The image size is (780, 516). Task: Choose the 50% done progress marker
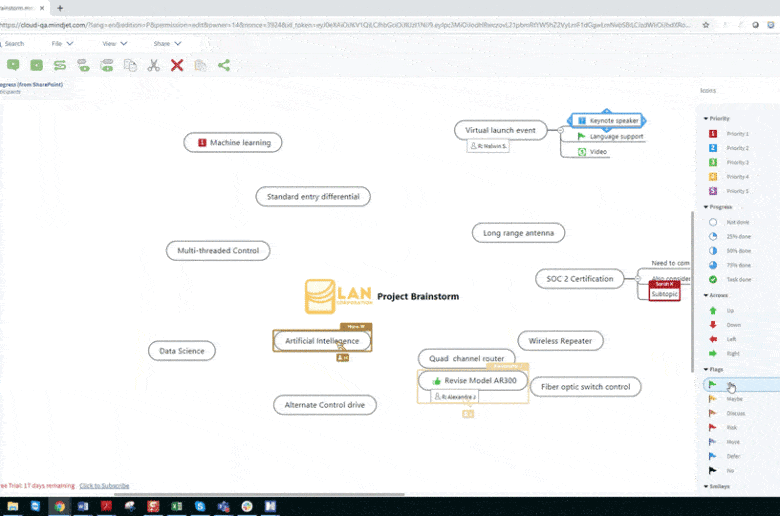(x=713, y=251)
